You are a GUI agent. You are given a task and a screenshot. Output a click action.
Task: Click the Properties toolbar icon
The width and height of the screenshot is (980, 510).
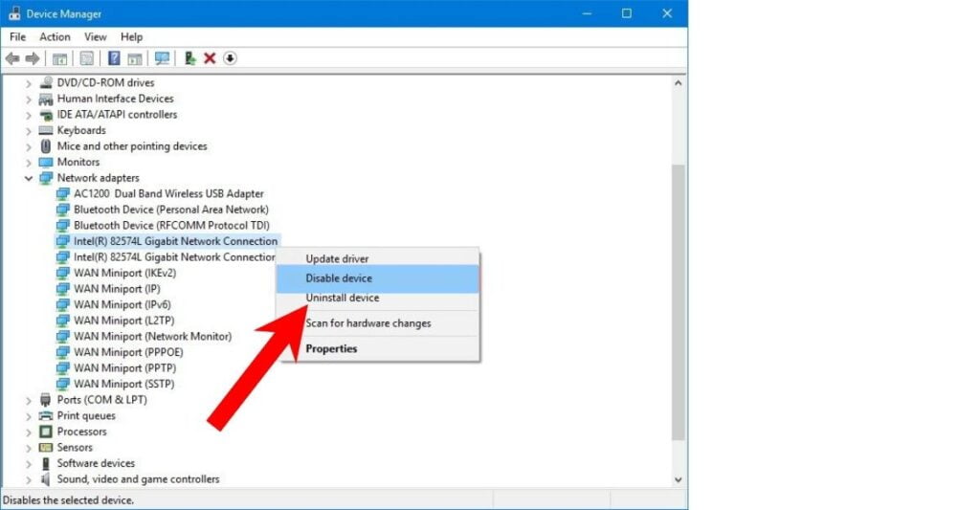click(x=87, y=58)
